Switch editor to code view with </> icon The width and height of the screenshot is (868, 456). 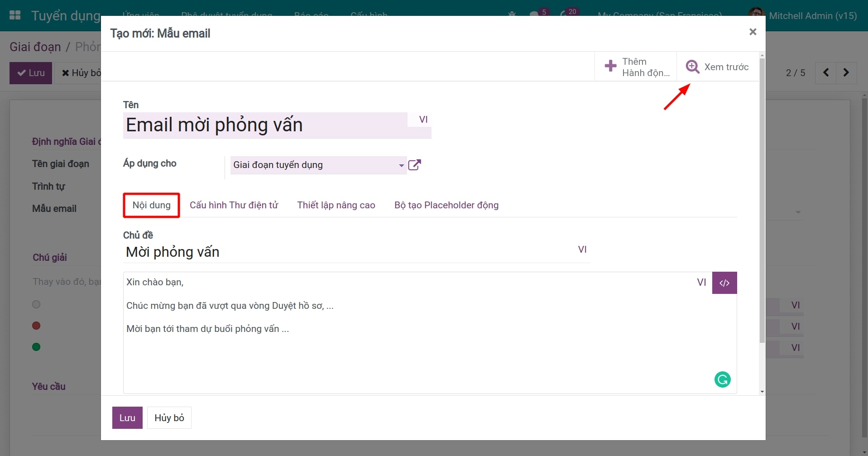click(x=724, y=282)
